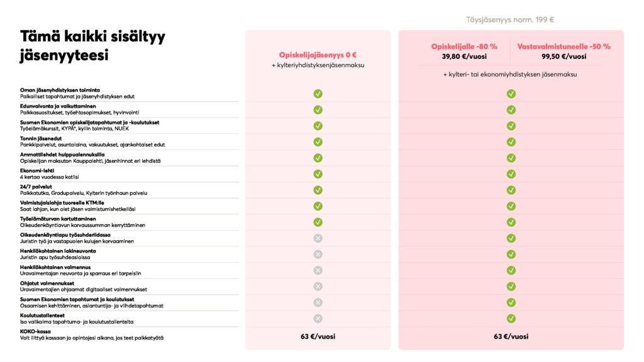
Task: Click green checkmark for Henkilökohtainen valmennus in full membership column
Action: click(x=511, y=270)
